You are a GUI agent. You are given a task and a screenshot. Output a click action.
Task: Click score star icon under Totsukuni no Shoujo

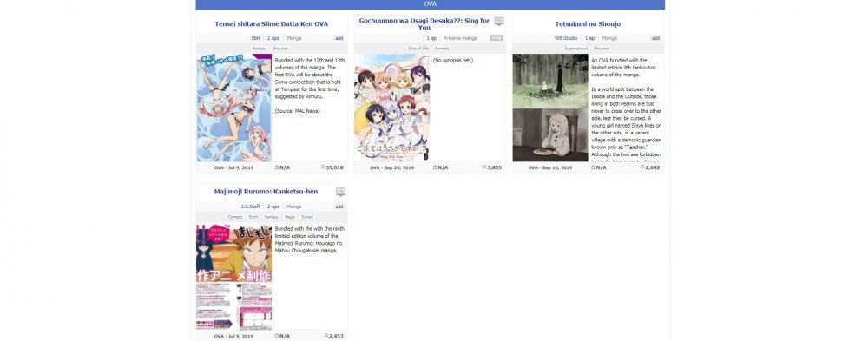coord(593,167)
